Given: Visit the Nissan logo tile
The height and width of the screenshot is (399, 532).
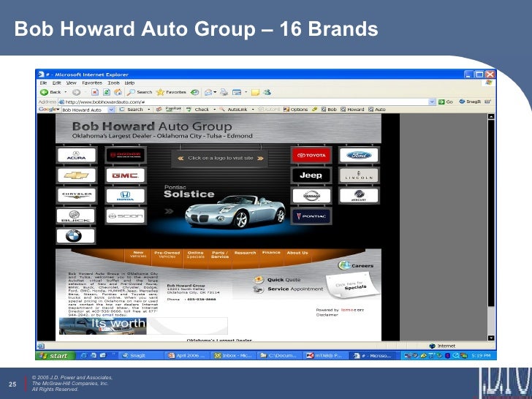Looking at the screenshot, I should 311,196.
